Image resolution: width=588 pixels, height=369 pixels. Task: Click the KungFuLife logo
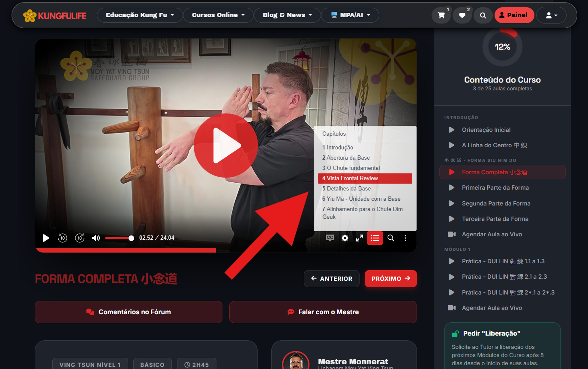pyautogui.click(x=54, y=16)
